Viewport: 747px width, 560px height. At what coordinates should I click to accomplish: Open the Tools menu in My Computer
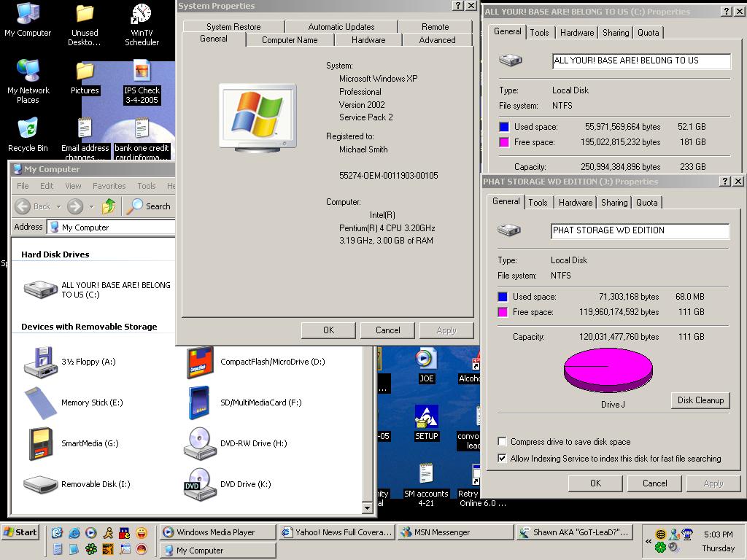point(146,186)
